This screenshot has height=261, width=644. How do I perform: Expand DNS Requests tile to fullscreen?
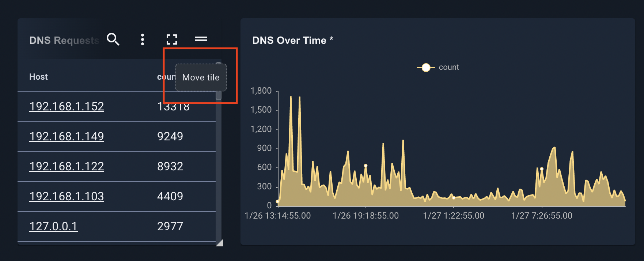pos(172,39)
